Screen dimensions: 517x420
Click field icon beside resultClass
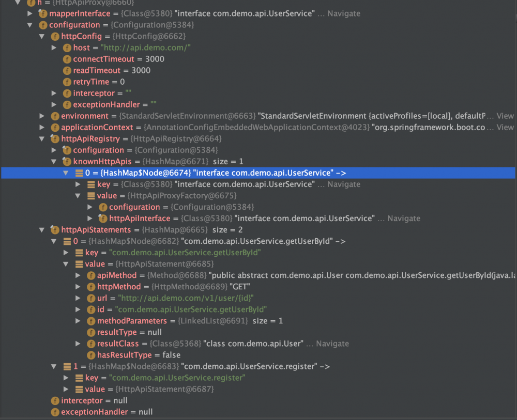[x=91, y=344]
